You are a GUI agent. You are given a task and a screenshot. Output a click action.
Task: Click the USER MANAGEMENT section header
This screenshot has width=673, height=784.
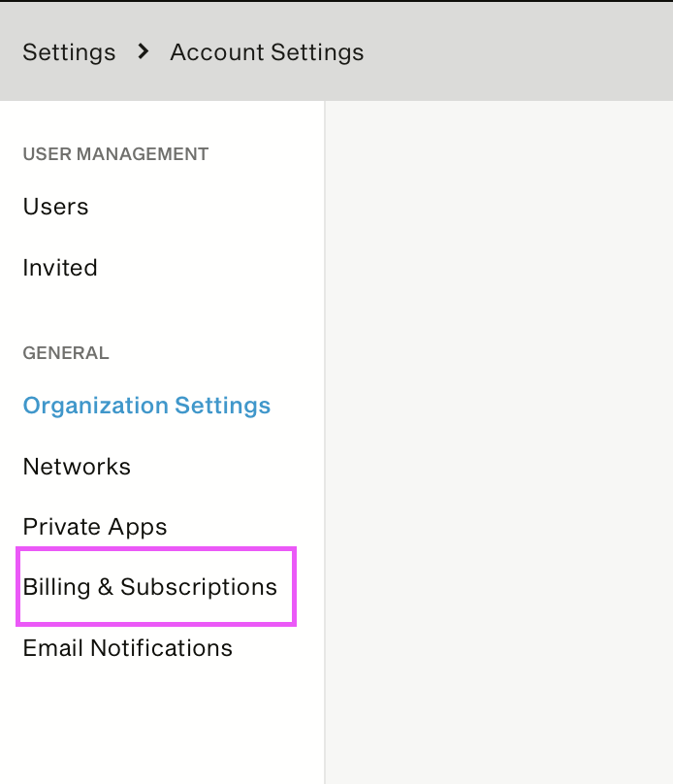coord(115,154)
